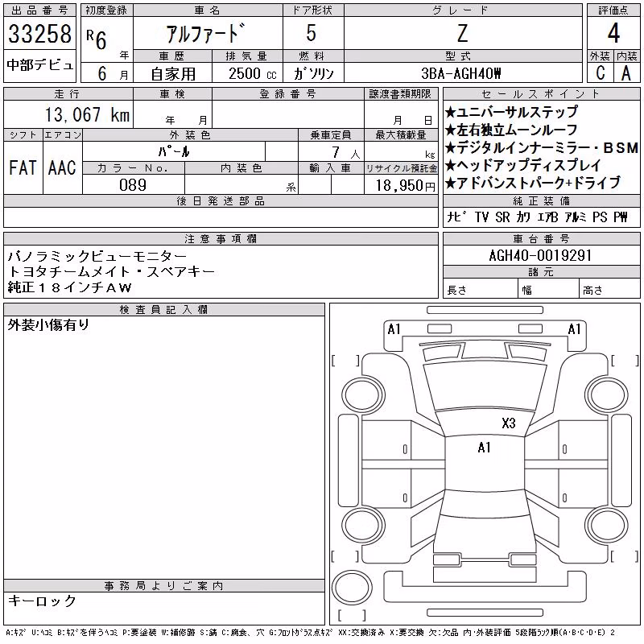
Task: Click the キーロック notice text
Action: click(x=42, y=601)
